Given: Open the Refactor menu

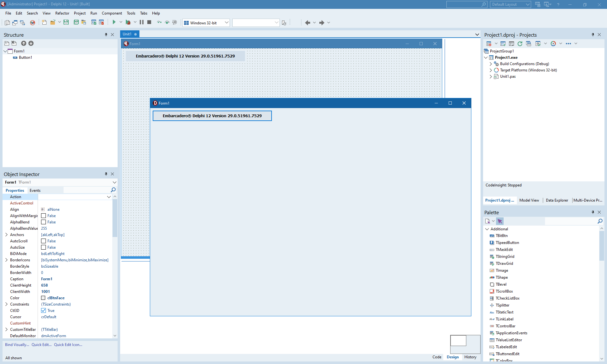Looking at the screenshot, I should tap(62, 13).
